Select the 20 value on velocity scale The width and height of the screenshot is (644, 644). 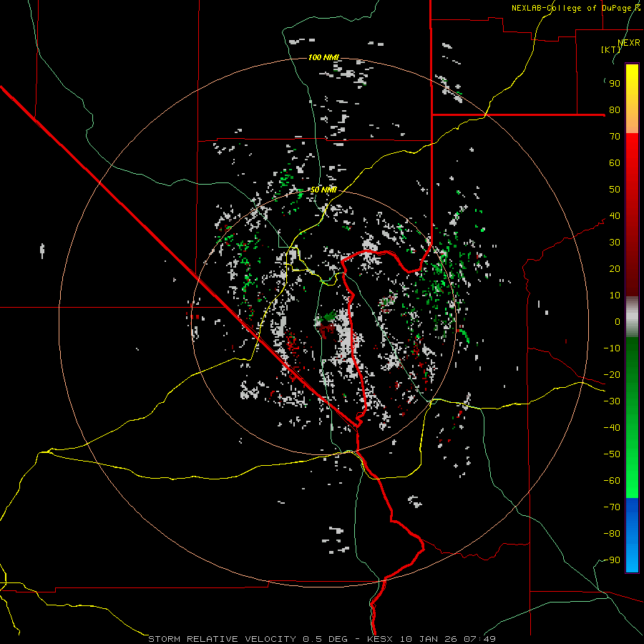point(615,268)
